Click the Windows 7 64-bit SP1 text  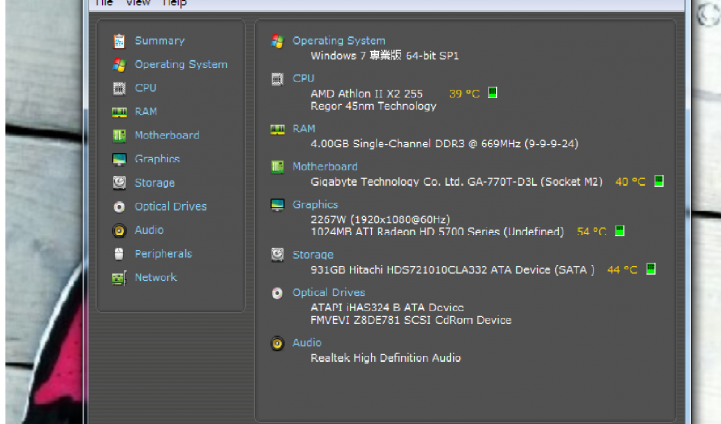(384, 56)
